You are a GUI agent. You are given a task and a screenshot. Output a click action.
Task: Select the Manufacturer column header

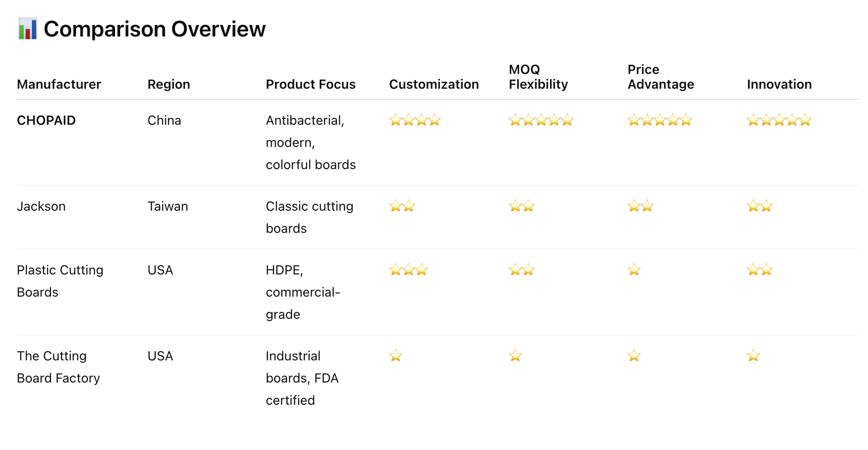pyautogui.click(x=59, y=84)
